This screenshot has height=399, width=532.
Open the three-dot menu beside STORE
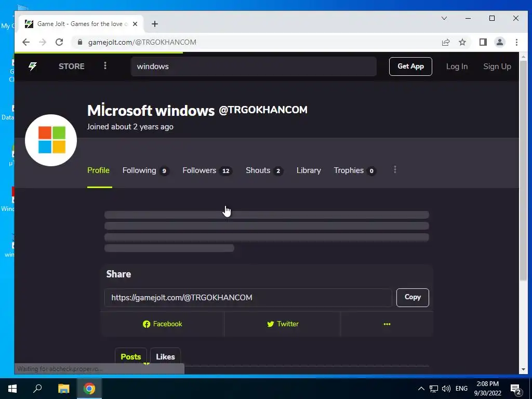click(x=105, y=66)
